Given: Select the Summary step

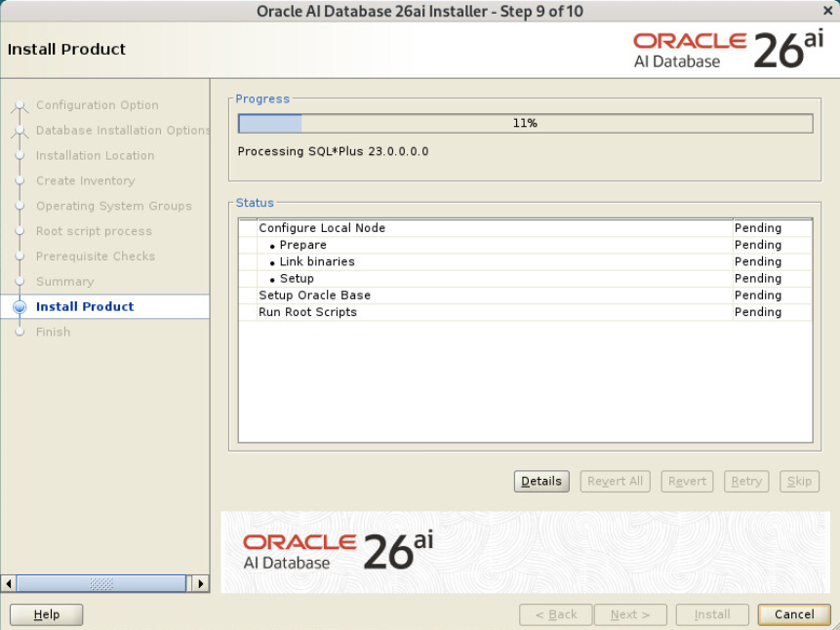Looking at the screenshot, I should coord(64,281).
